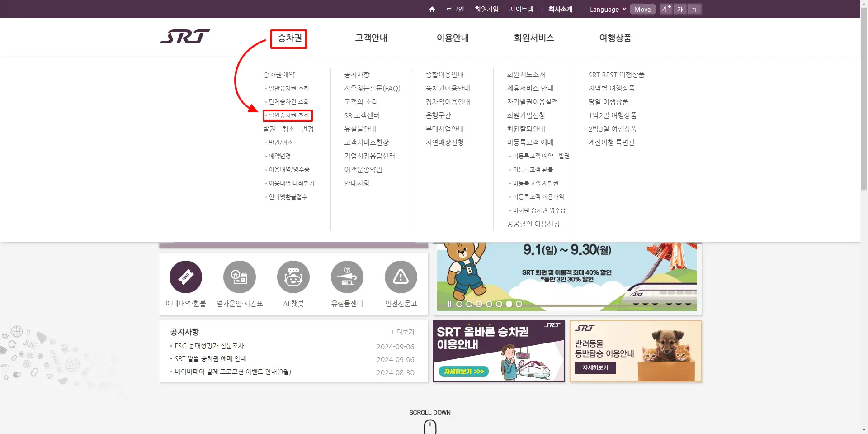Click 회원가입 link
The height and width of the screenshot is (434, 868).
(487, 9)
